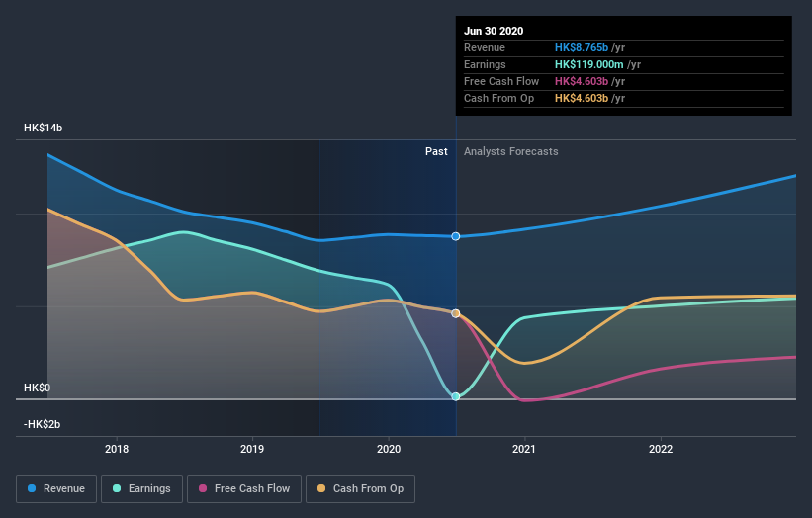Click the 2018 x-axis label
The image size is (812, 518).
(x=117, y=449)
